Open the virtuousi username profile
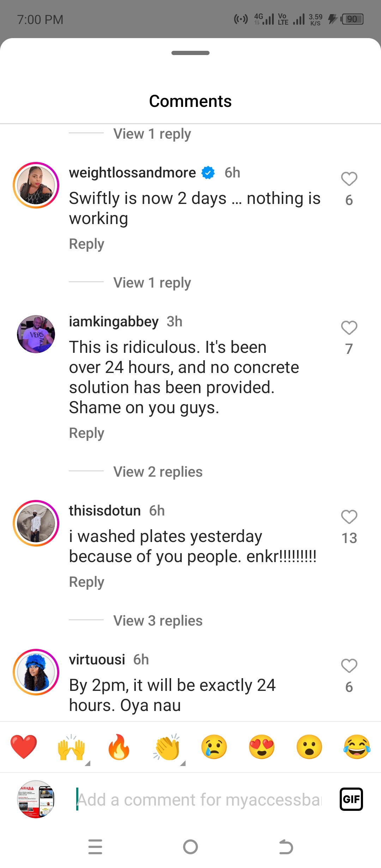 pyautogui.click(x=97, y=659)
